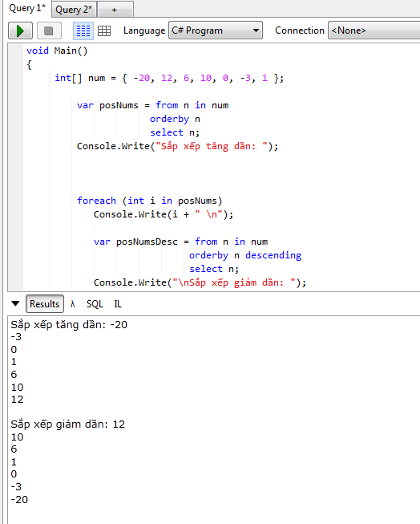Run the query with the green play button
420x524 pixels.
[x=20, y=30]
